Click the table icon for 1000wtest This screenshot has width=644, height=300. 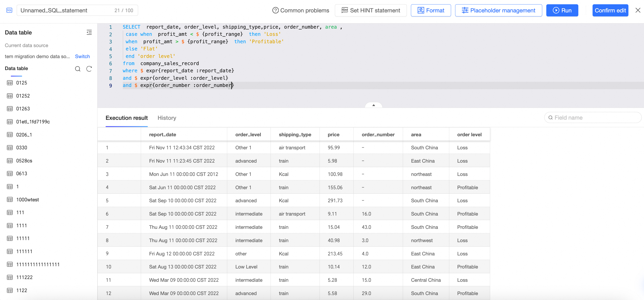(10, 200)
